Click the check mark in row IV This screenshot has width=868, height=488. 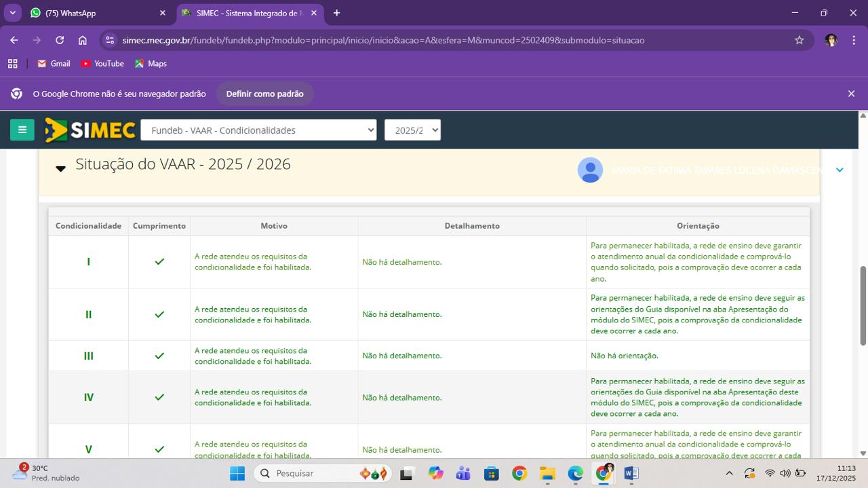(x=159, y=397)
